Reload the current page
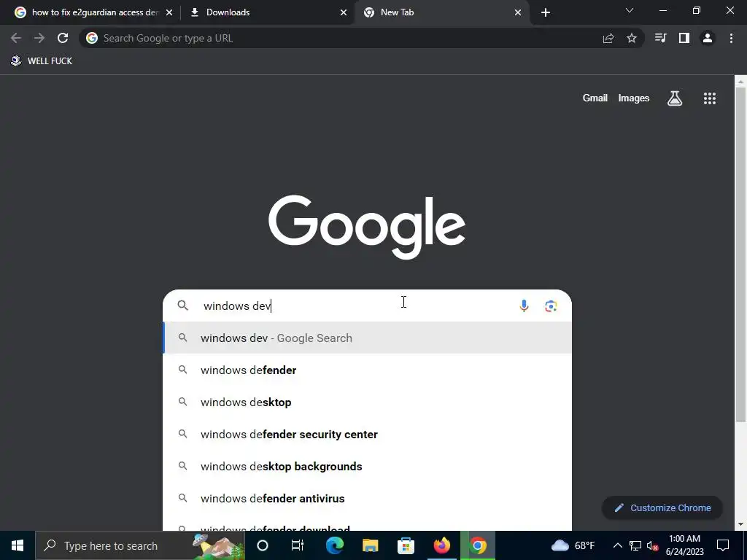Image resolution: width=747 pixels, height=560 pixels. pos(63,38)
